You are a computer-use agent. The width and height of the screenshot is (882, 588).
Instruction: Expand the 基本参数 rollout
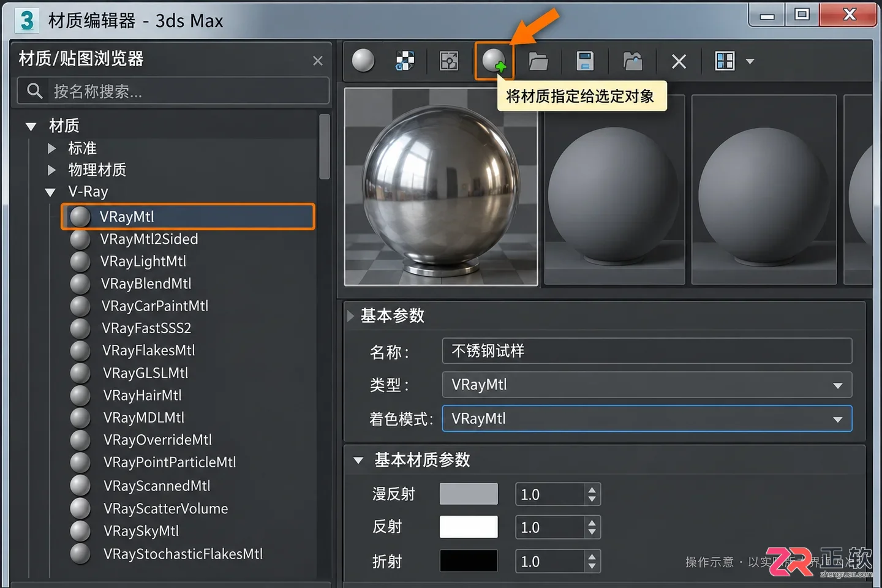click(350, 315)
